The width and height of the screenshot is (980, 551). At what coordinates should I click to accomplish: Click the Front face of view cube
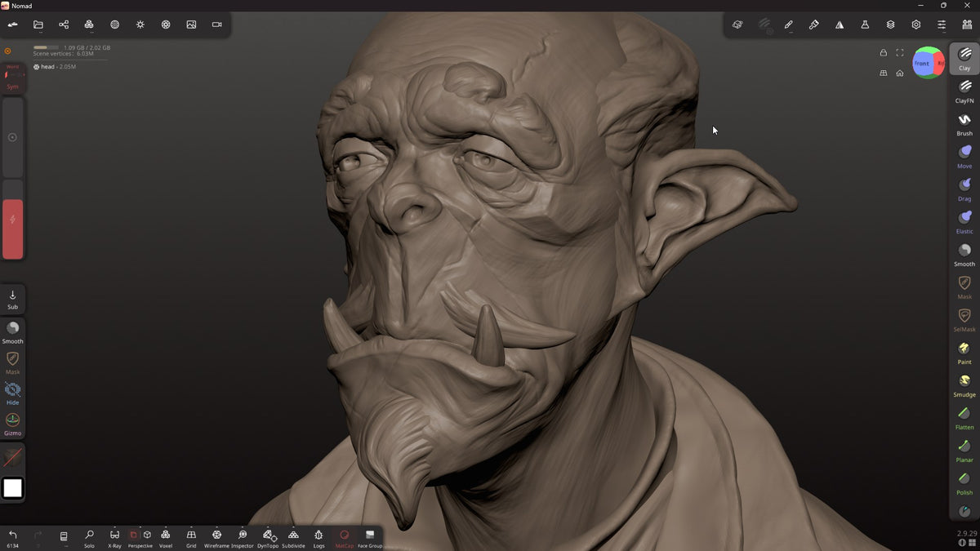click(x=922, y=63)
